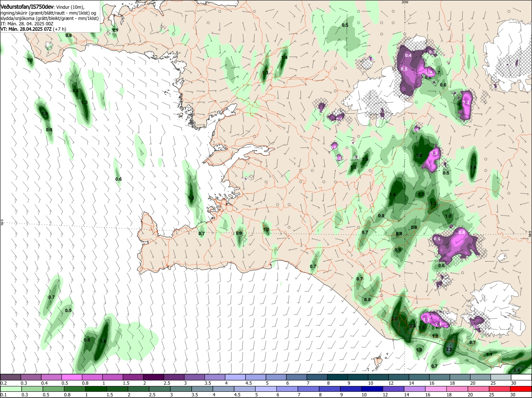The width and height of the screenshot is (532, 398).
Task: Click the 0.1 label on the green scale
Action: [3, 395]
